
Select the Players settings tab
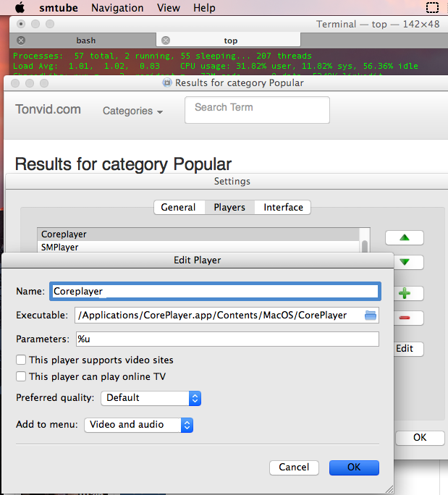(x=229, y=208)
